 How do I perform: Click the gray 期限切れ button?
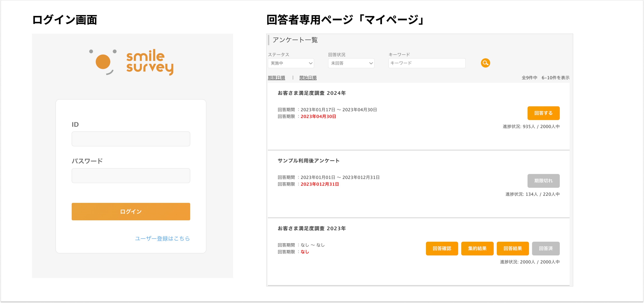pos(543,181)
